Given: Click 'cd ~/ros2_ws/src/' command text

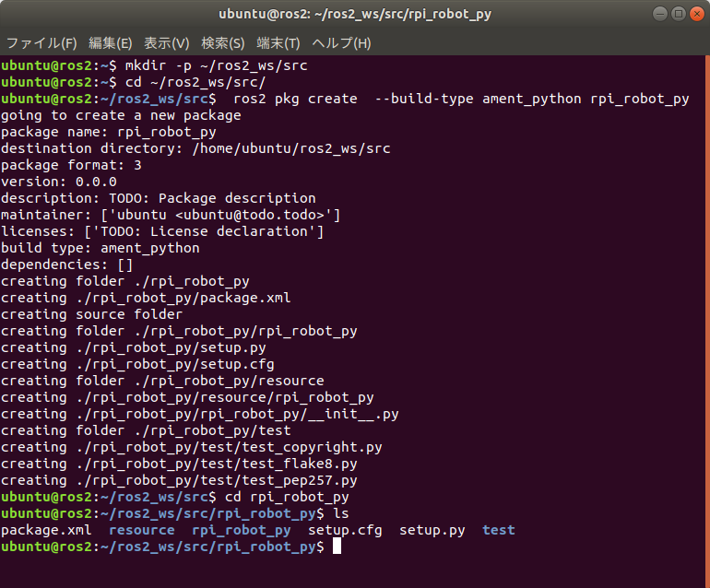Looking at the screenshot, I should (x=195, y=82).
